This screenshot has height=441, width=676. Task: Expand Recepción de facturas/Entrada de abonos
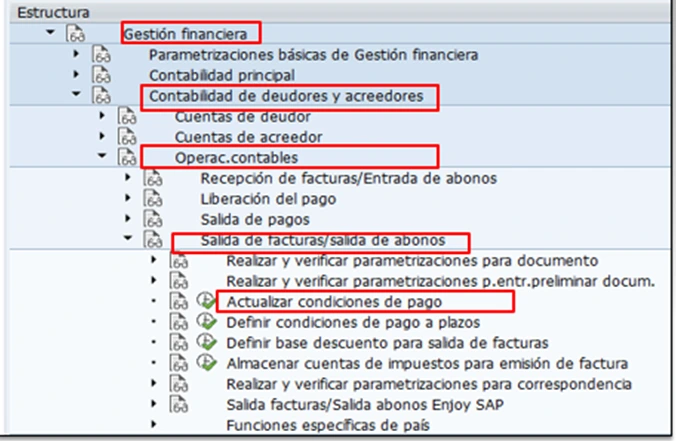128,177
